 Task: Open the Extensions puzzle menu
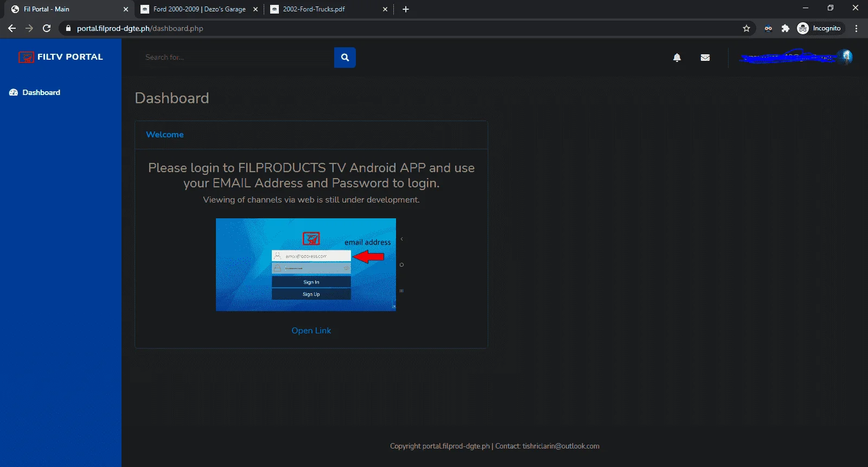(785, 28)
